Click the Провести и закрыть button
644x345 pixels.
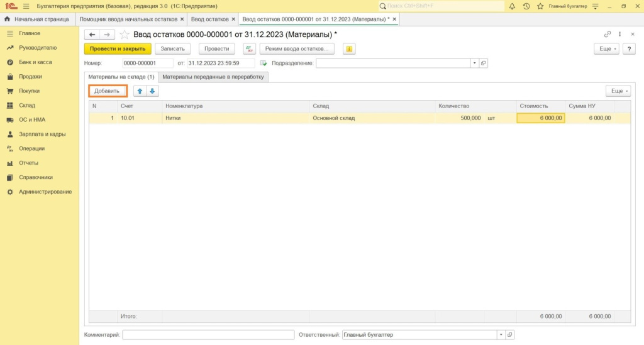point(118,48)
